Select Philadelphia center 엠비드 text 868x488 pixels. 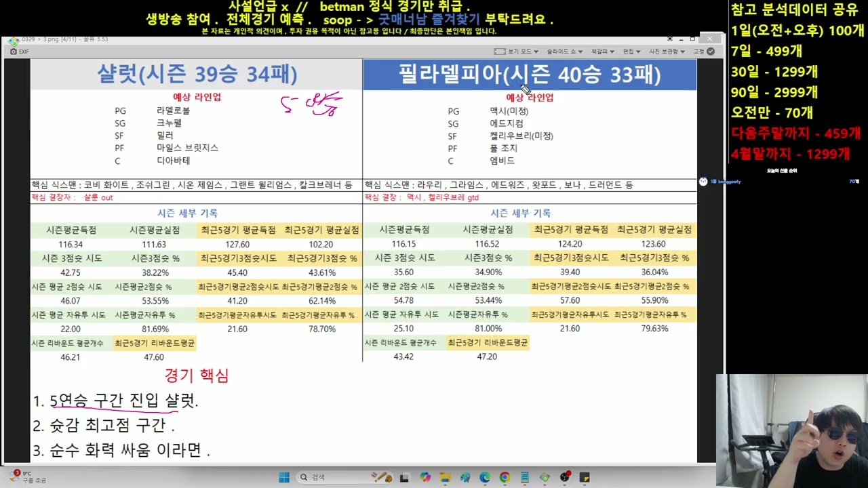[x=502, y=161]
